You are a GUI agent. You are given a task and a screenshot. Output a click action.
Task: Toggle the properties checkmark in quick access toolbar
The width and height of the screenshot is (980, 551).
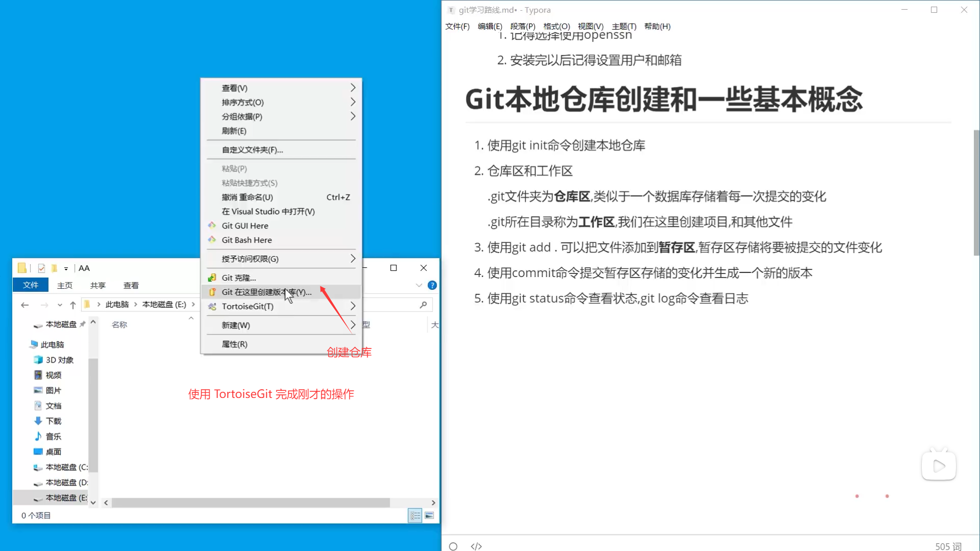(x=41, y=268)
